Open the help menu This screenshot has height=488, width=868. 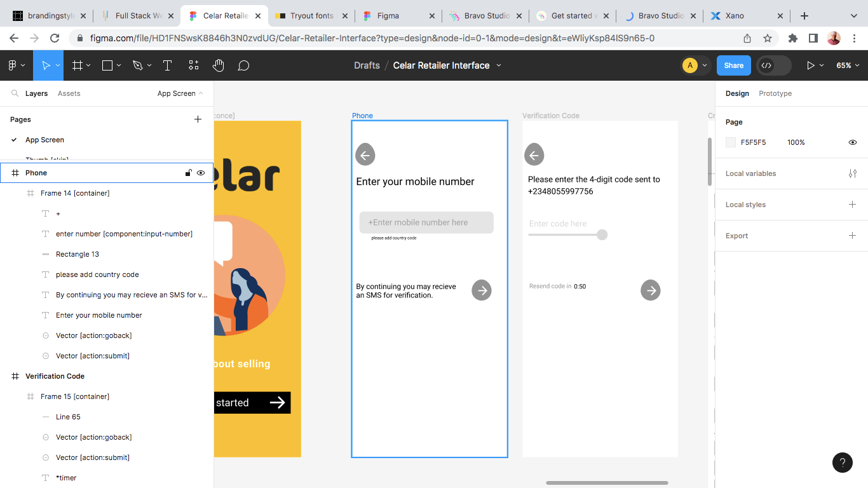tap(843, 463)
